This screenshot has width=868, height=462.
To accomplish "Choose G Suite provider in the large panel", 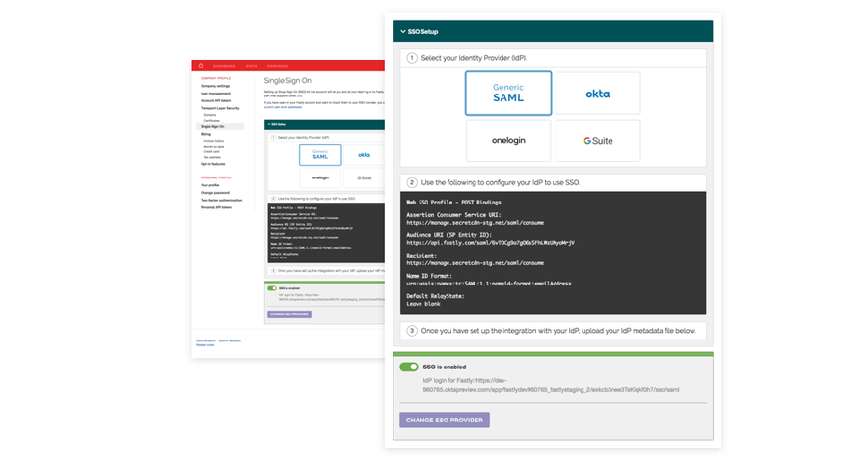I will [x=598, y=141].
